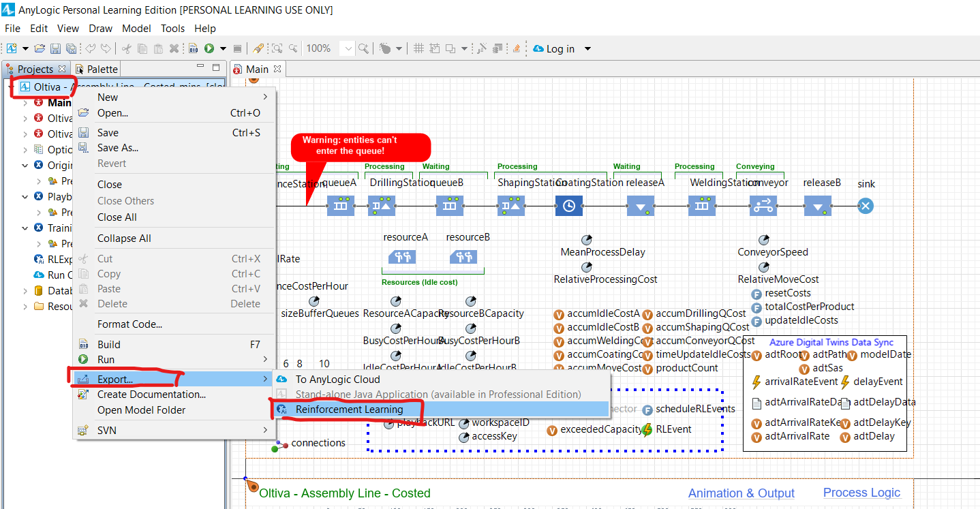Open the New submenu in the context menu
This screenshot has width=980, height=509.
click(x=175, y=97)
